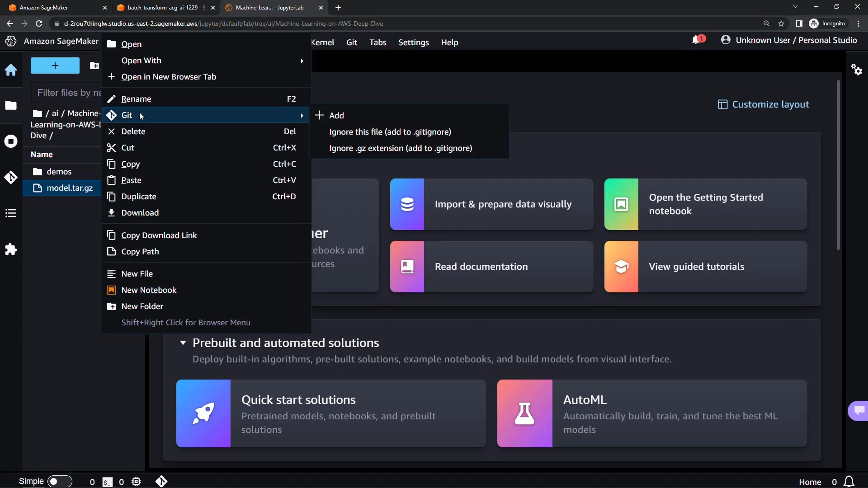Choose Ignore .gz extension option
The width and height of the screenshot is (868, 488).
[x=401, y=148]
